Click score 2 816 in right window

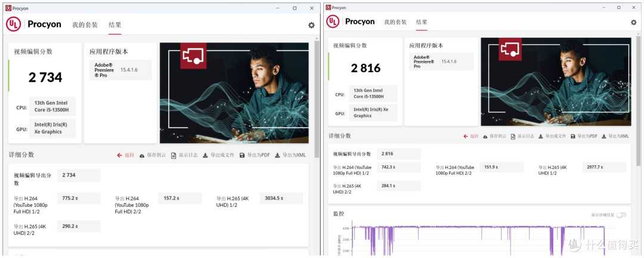tap(366, 68)
